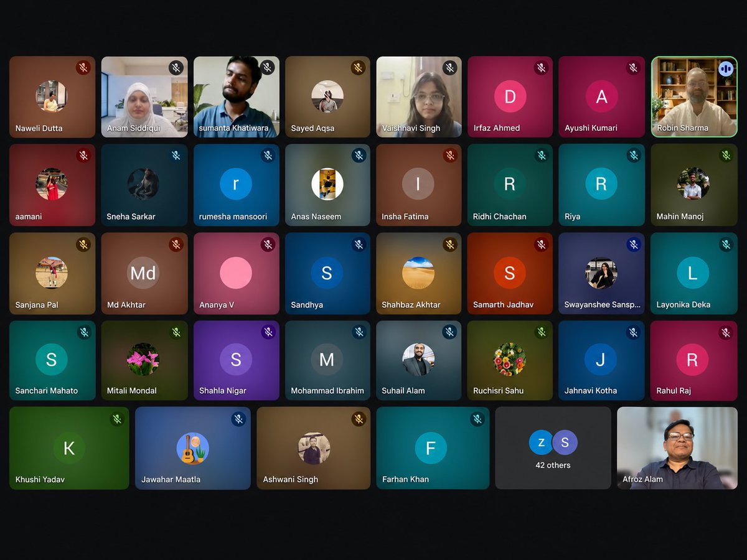The image size is (747, 560).
Task: Click muted mic icon on Sanchari Mahato tile
Action: click(x=83, y=332)
